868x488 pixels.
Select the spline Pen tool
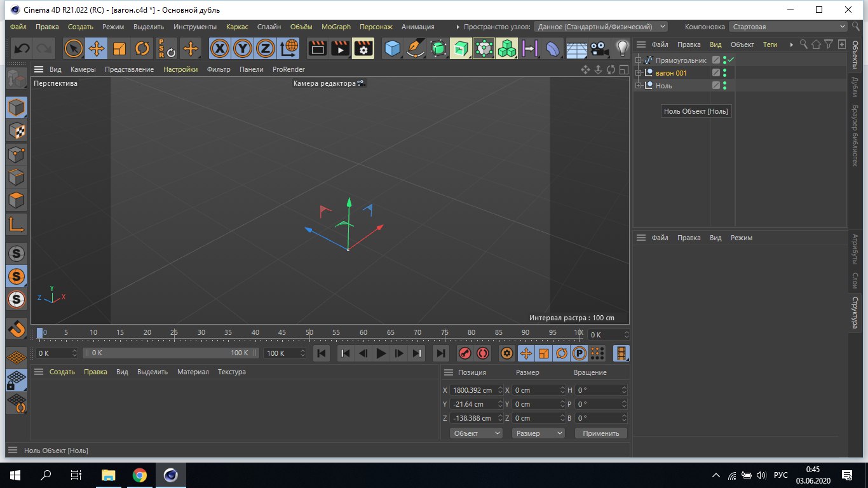click(416, 48)
